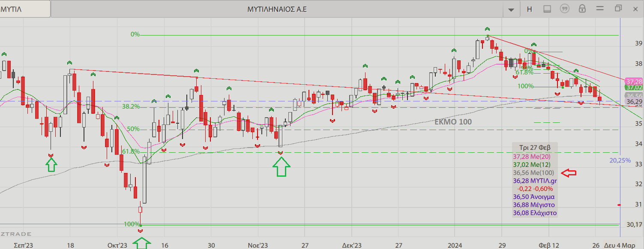
Task: Click the 36,28 ΜΥΤΙΛ.gr price row
Action: pyautogui.click(x=535, y=181)
